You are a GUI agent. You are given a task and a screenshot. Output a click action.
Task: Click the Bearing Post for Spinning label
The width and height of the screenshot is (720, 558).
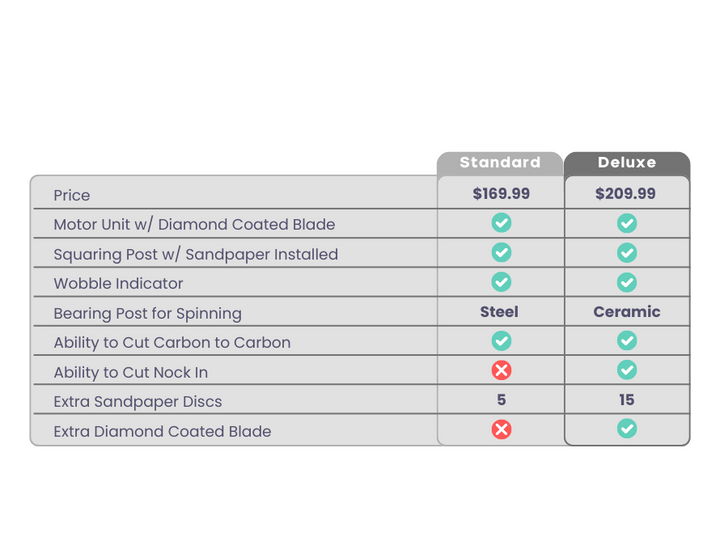[x=148, y=314]
